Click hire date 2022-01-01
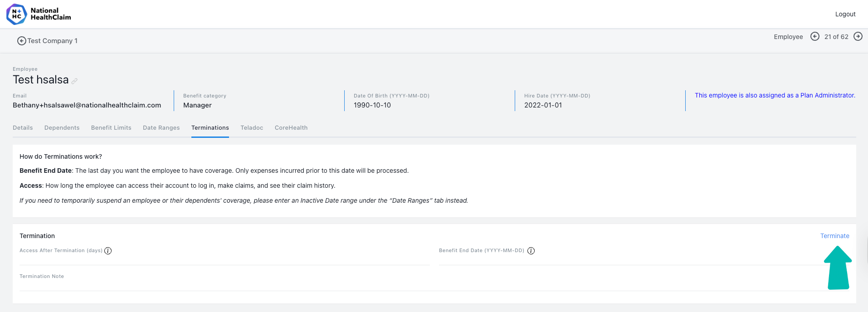 tap(543, 105)
